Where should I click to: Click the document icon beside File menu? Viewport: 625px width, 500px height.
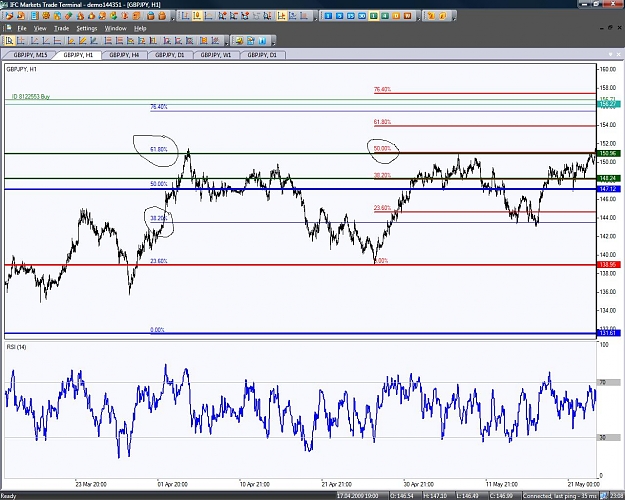click(x=8, y=28)
